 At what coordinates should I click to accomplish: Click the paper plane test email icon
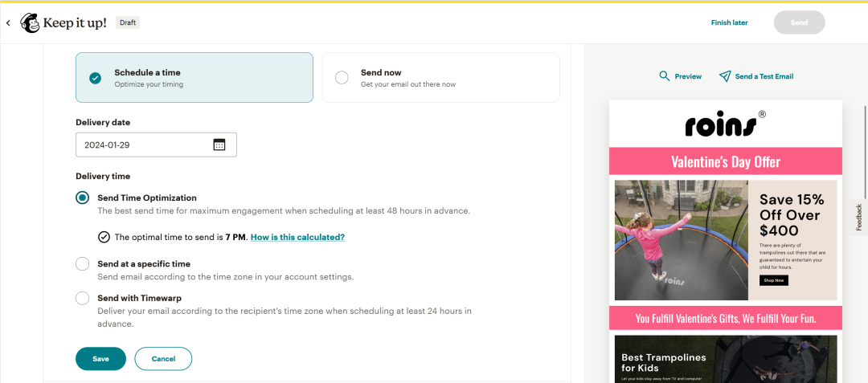pos(725,76)
